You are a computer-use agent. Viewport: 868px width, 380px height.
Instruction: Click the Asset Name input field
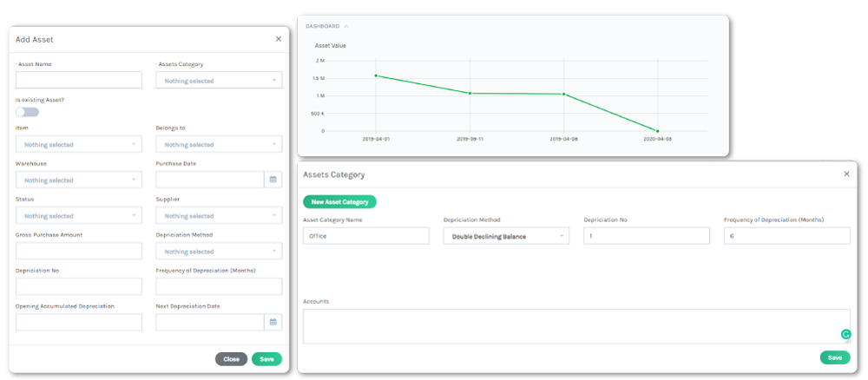pos(78,81)
